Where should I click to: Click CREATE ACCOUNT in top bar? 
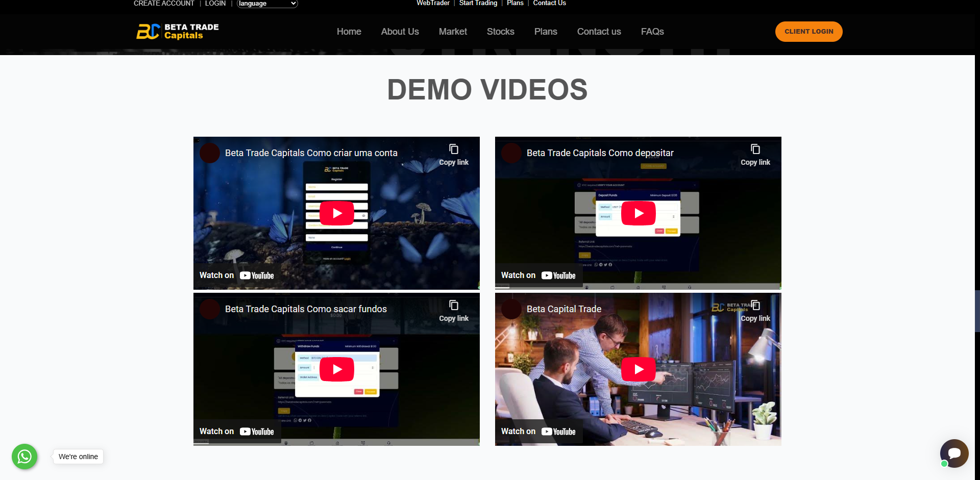point(164,4)
